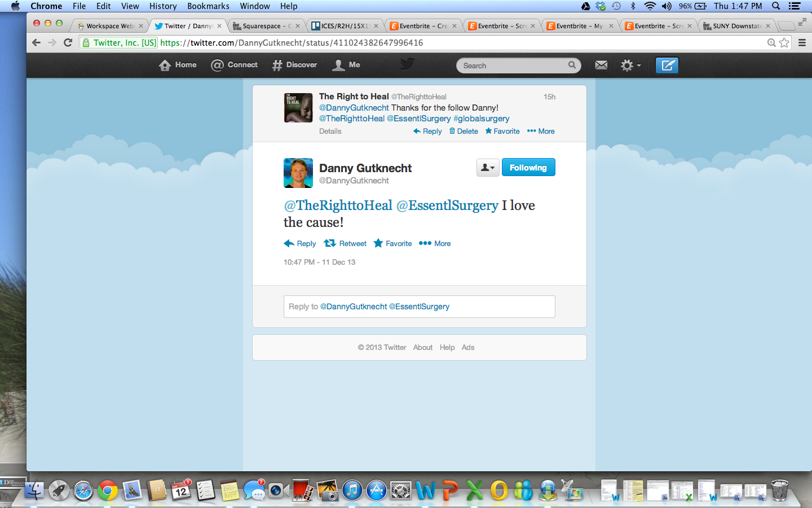Open Calendar from the dock
Screen dimensions: 812x508
click(x=181, y=491)
